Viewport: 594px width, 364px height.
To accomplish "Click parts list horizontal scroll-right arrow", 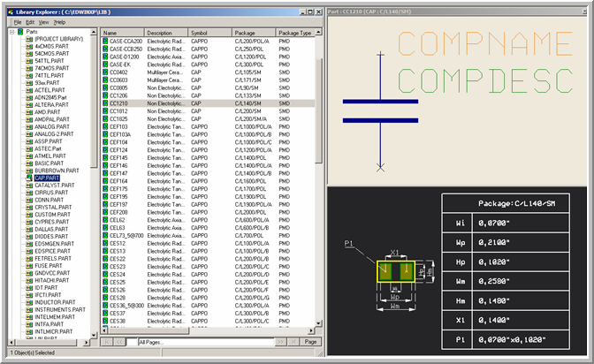I will [311, 330].
